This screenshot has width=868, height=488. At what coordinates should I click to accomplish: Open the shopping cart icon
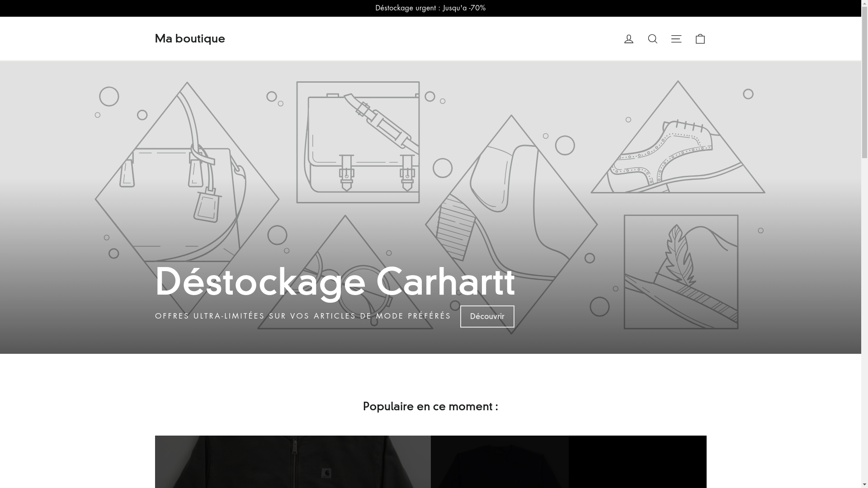click(700, 39)
